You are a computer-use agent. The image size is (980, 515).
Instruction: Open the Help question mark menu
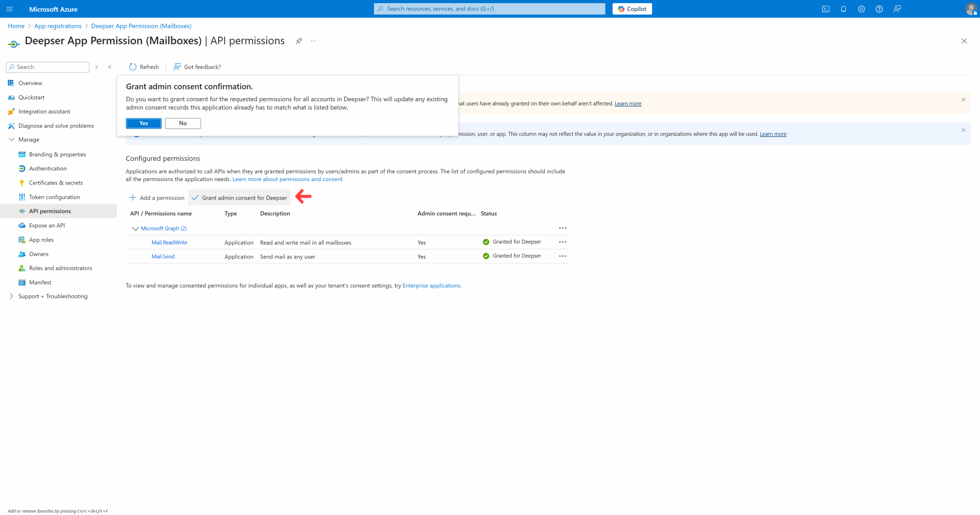[879, 9]
